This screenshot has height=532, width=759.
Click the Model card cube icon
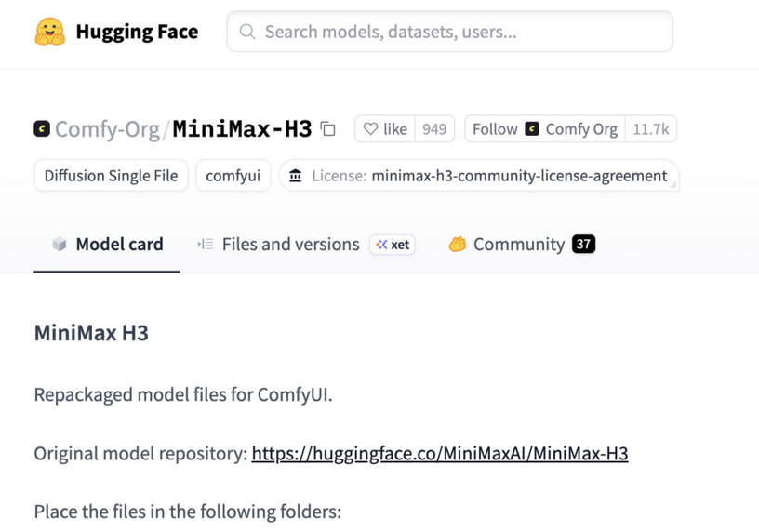[59, 244]
